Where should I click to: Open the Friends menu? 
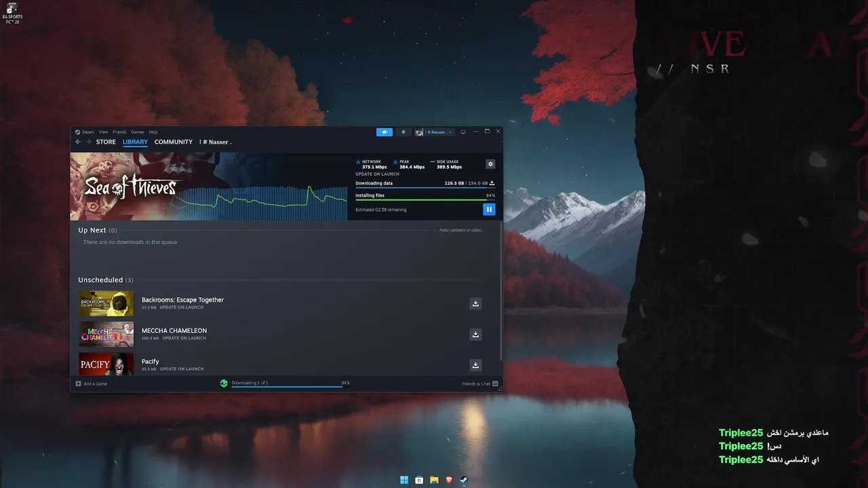(119, 132)
